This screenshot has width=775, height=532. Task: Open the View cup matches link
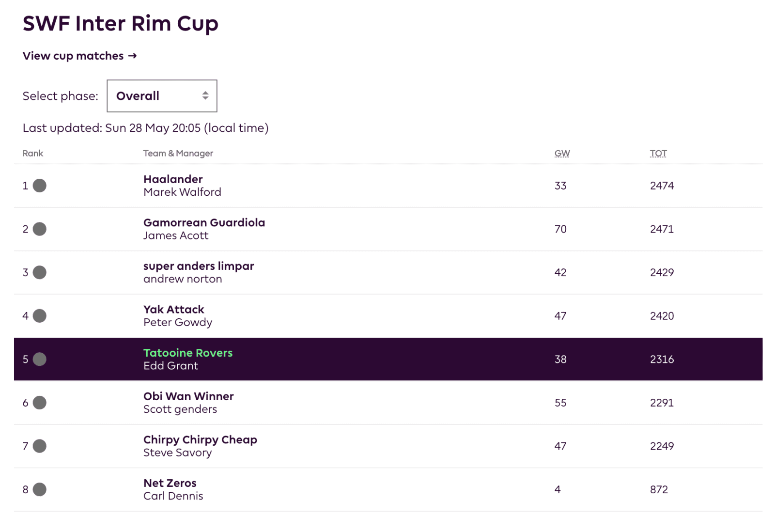pos(79,56)
